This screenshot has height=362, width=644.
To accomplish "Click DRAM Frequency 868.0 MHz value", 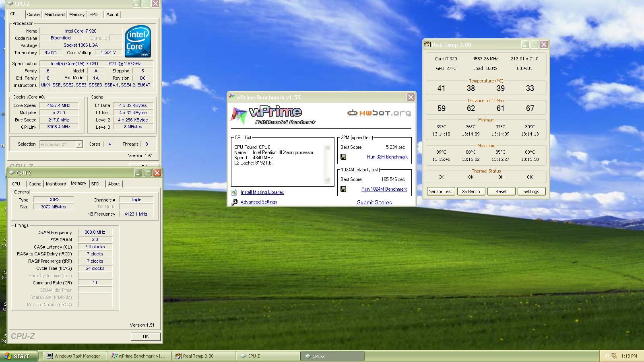I will [x=95, y=232].
